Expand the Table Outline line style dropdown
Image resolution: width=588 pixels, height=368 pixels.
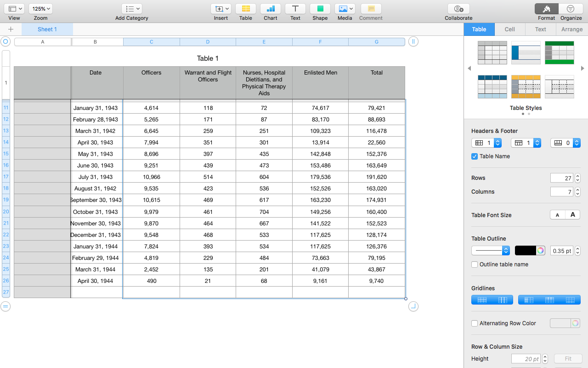tap(491, 251)
